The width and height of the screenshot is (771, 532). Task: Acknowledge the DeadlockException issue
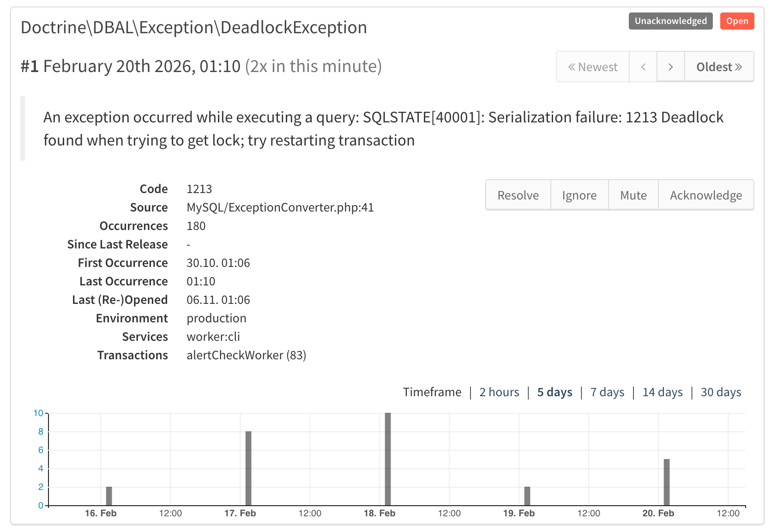[x=705, y=195]
